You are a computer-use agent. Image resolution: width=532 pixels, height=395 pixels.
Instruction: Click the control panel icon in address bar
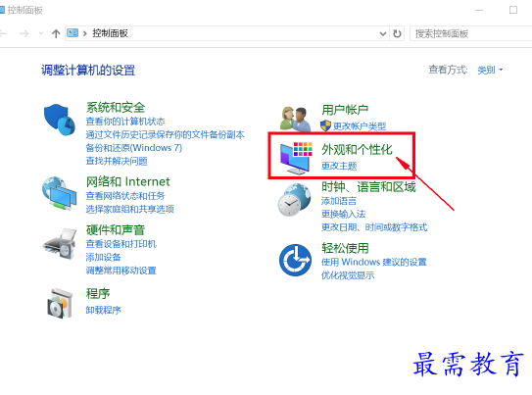click(x=73, y=33)
